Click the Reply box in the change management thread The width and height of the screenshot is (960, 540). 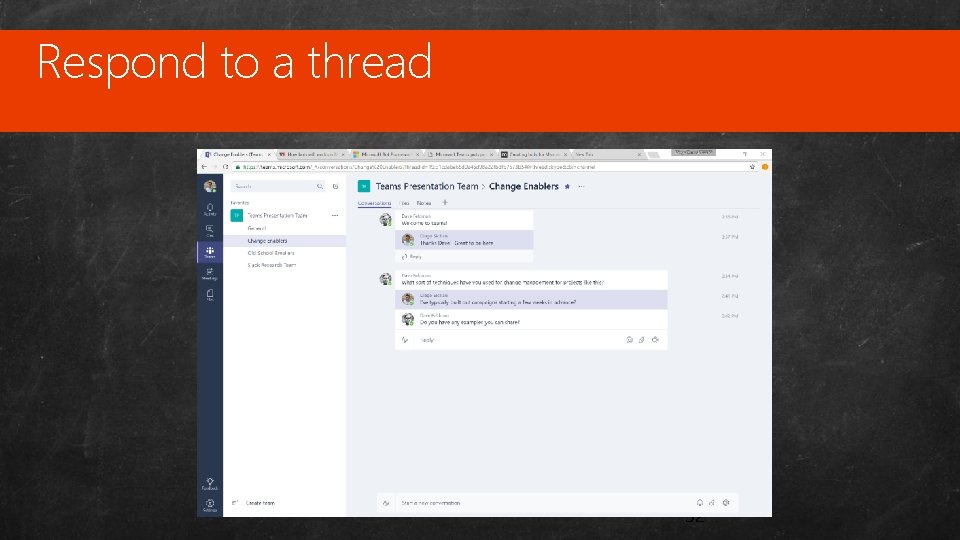(520, 340)
